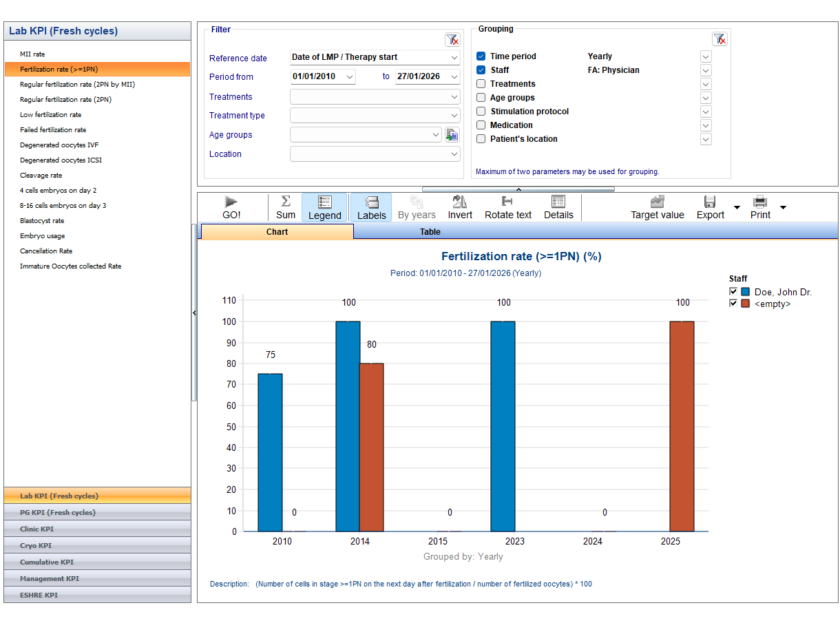840x623 pixels.
Task: Open the Cryo KPI section
Action: click(x=97, y=546)
